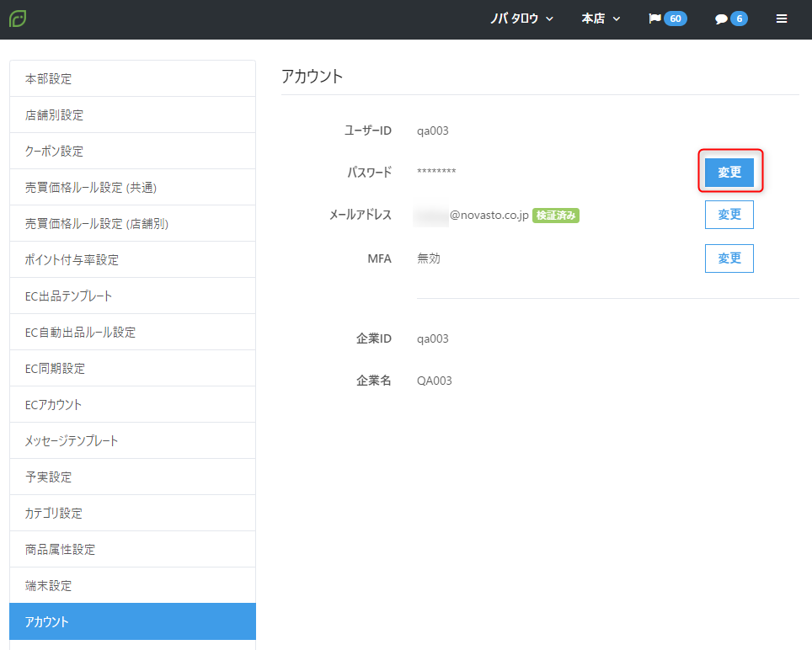Open the hamburger menu icon

pyautogui.click(x=782, y=19)
